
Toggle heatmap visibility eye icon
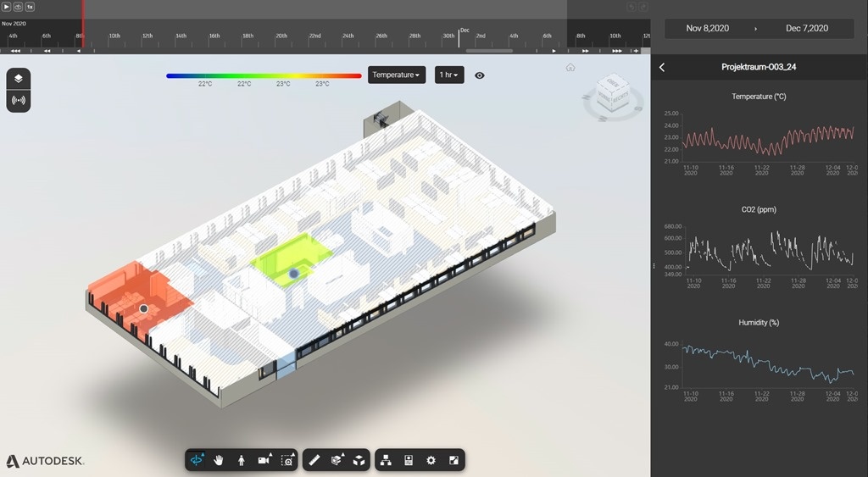(x=480, y=75)
